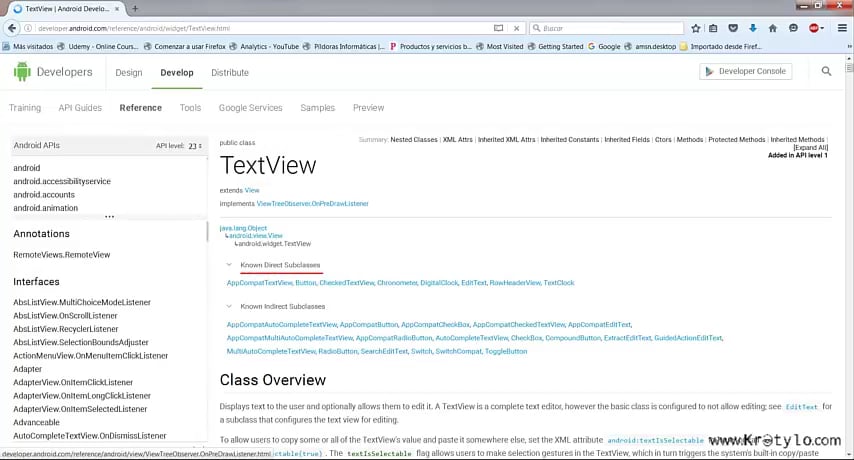Expand the package list ellipsis
Viewport: 854px width, 460px height.
109,216
